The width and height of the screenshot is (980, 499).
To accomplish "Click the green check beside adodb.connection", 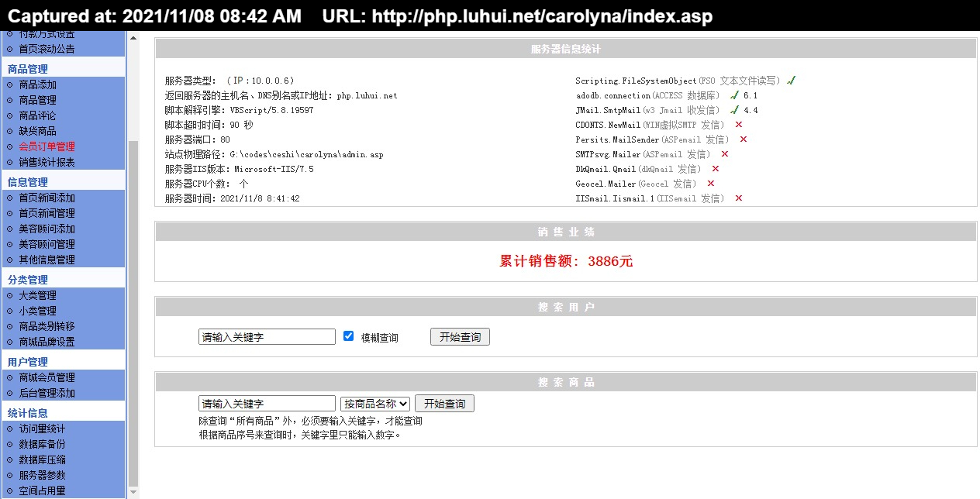I will (734, 95).
